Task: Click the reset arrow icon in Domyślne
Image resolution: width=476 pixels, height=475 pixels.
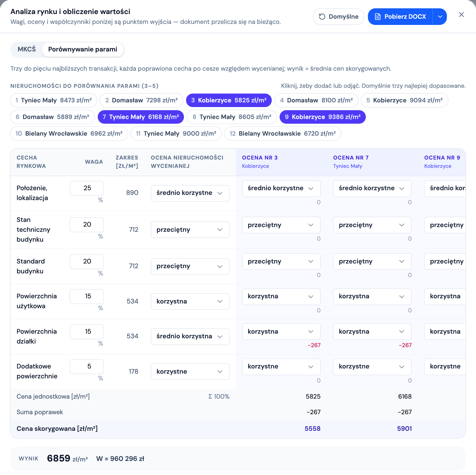Action: click(322, 17)
